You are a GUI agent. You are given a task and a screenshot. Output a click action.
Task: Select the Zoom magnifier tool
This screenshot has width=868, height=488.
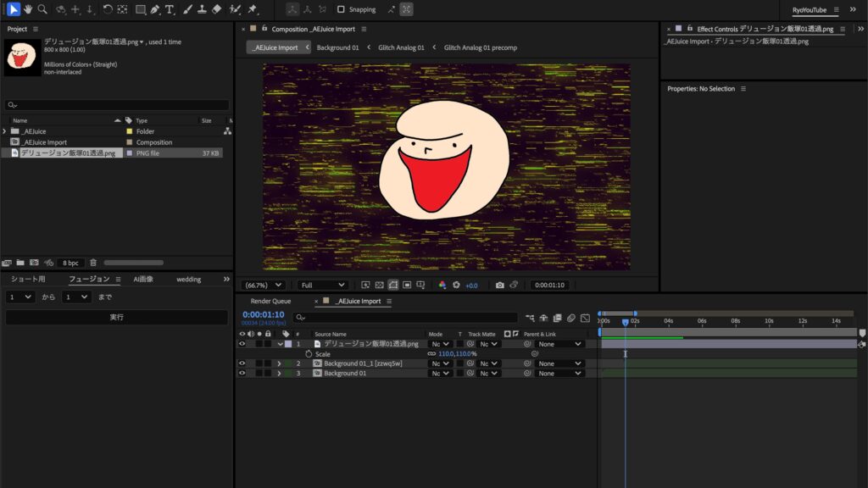click(x=42, y=8)
